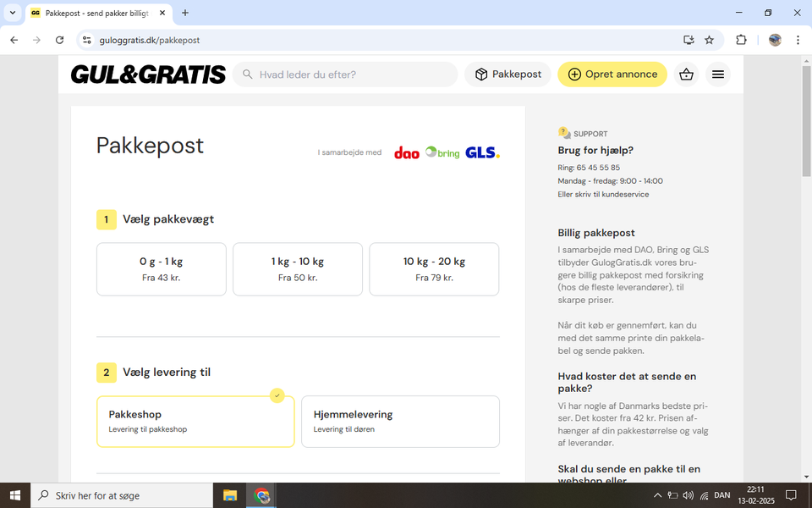Click 'Hvad koster det at sende en pakke?' heading

click(x=627, y=382)
